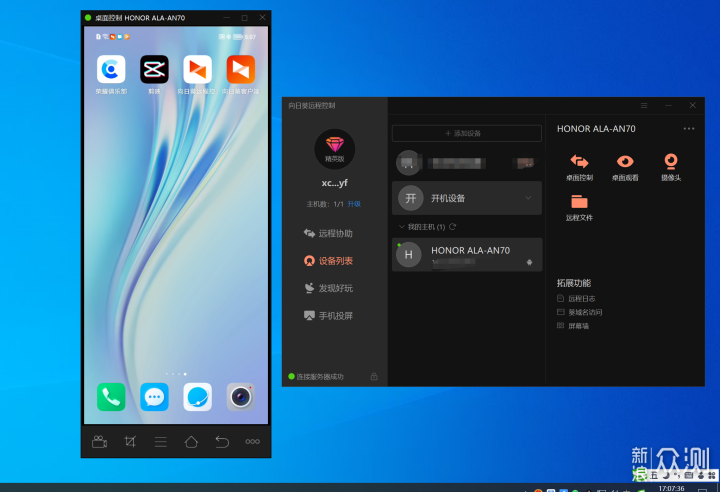Image resolution: width=720 pixels, height=492 pixels.
Task: Select the HONOR ALA-AN70 host row
Action: coord(467,254)
